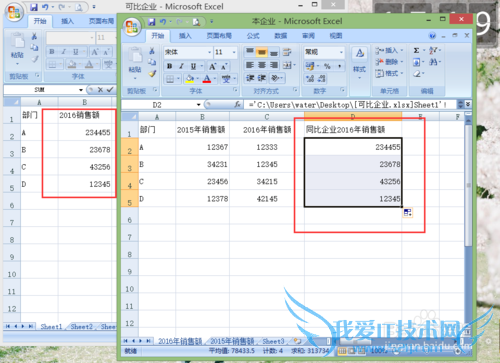This screenshot has height=363, width=500.
Task: Open customize quick access dropdown in 可比企业 window
Action: click(94, 7)
